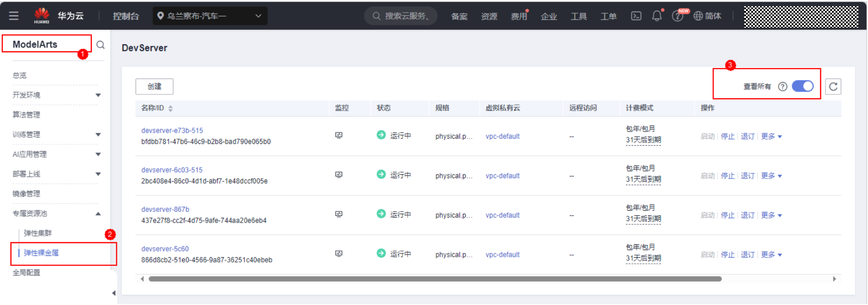
Task: Open the help question mark with NEW badge
Action: tap(678, 16)
